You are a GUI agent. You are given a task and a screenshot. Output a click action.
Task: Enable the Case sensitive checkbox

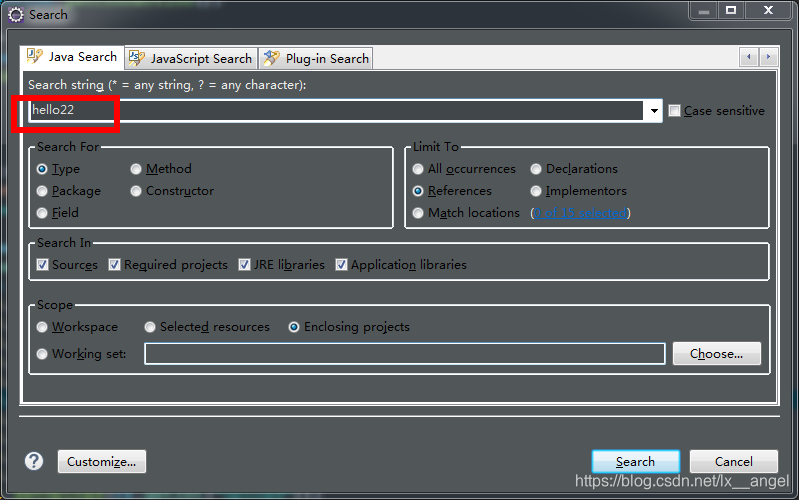click(674, 111)
